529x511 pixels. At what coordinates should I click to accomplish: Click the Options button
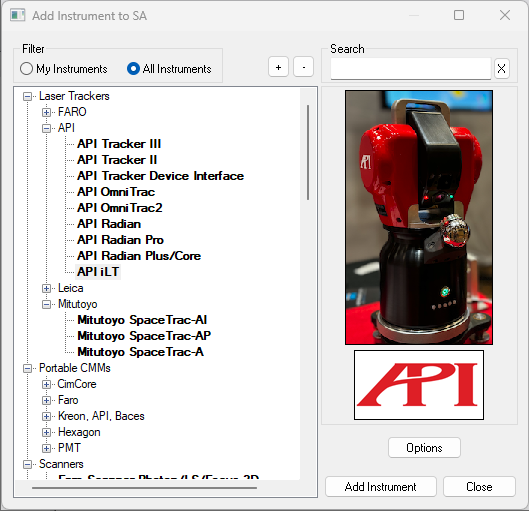point(424,448)
